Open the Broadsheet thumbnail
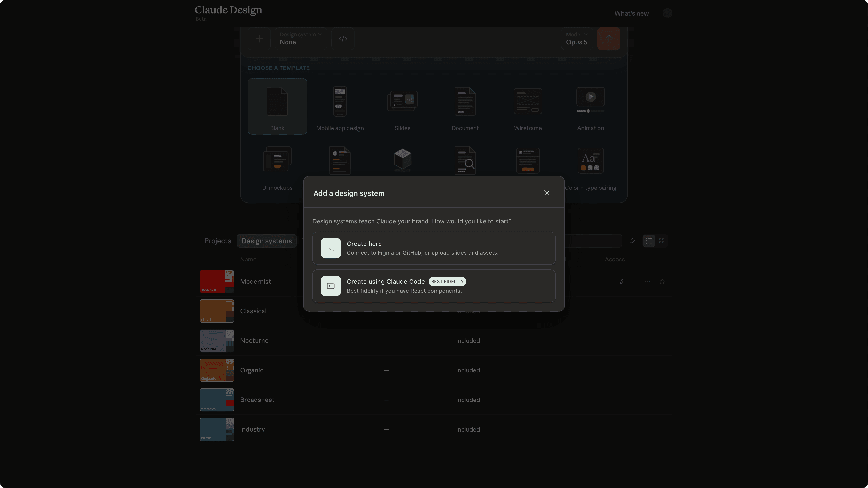Image resolution: width=868 pixels, height=488 pixels. tap(217, 400)
